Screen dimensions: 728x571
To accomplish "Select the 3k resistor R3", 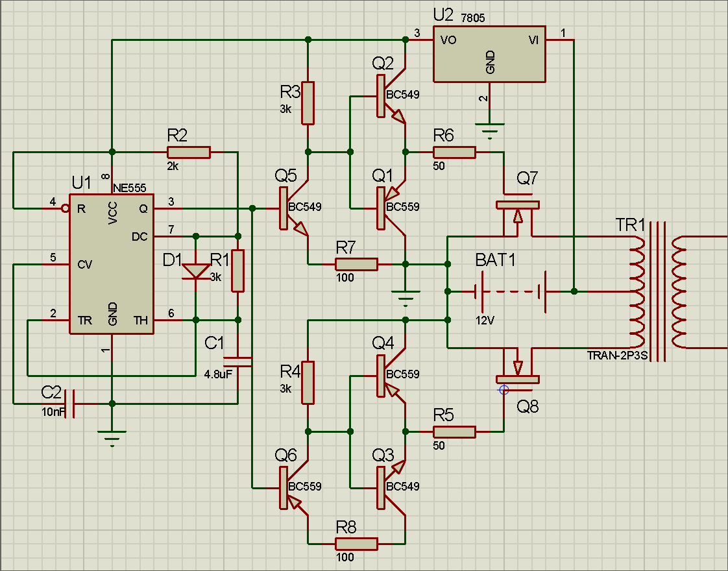I will click(308, 103).
